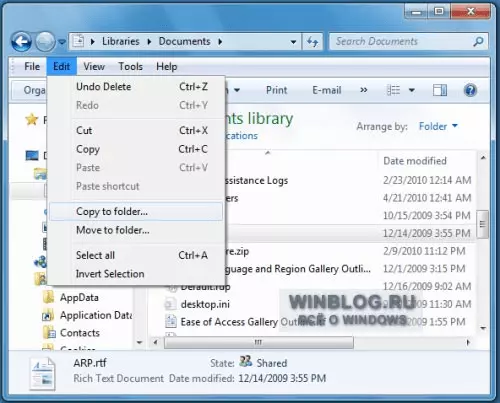Viewport: 500px width, 403px height.
Task: Click the horizontal scrollbar thumb
Action: [259, 342]
